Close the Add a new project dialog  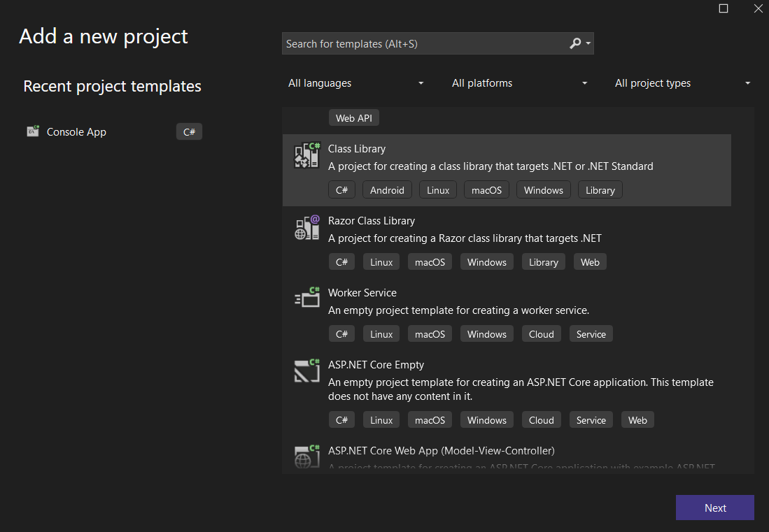(759, 8)
